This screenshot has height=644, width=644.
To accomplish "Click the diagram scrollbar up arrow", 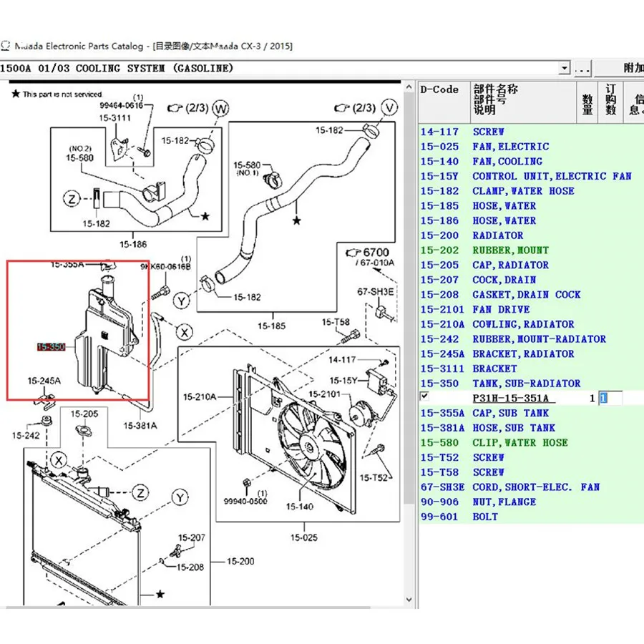I will pos(409,87).
